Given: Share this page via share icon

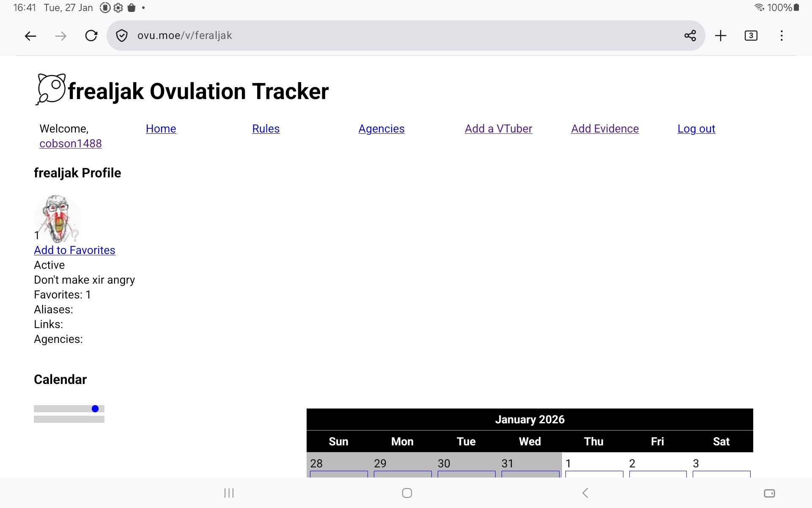Looking at the screenshot, I should point(690,36).
